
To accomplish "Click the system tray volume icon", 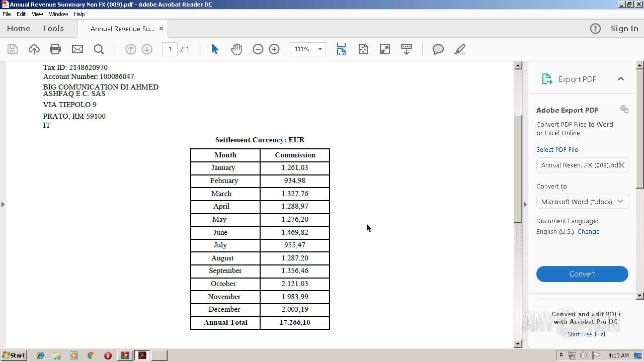I will (x=584, y=355).
